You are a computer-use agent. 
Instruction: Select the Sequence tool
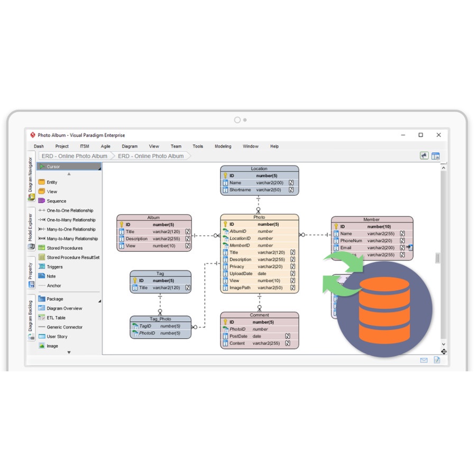click(x=53, y=201)
